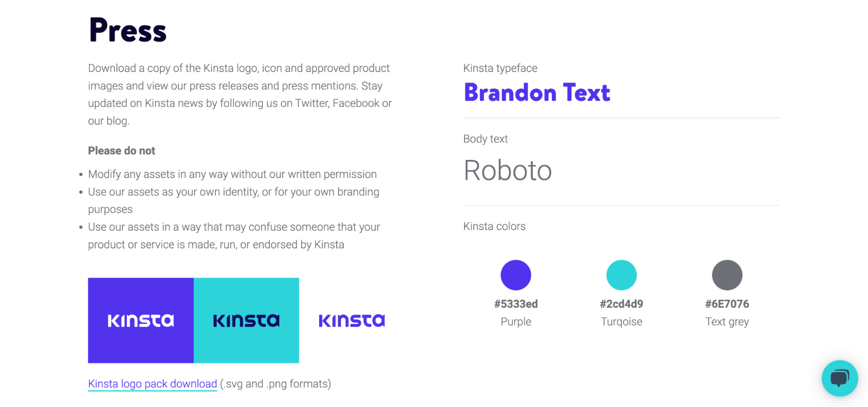
Task: Click the purple Kinsta logo on purple background
Action: click(140, 320)
